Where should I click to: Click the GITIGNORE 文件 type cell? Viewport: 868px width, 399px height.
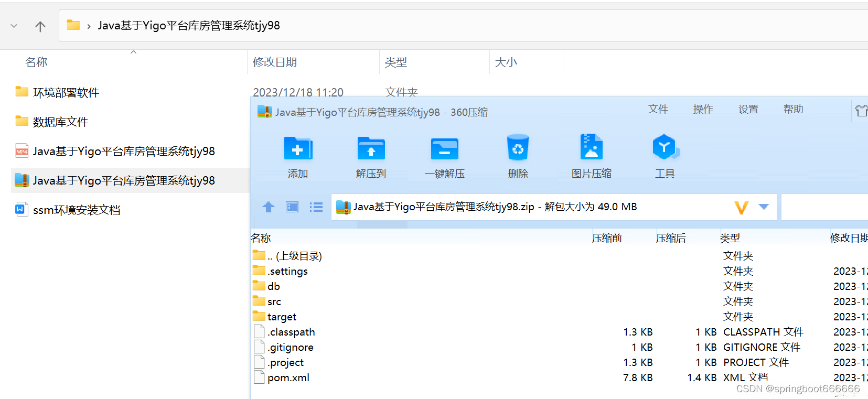click(x=762, y=347)
